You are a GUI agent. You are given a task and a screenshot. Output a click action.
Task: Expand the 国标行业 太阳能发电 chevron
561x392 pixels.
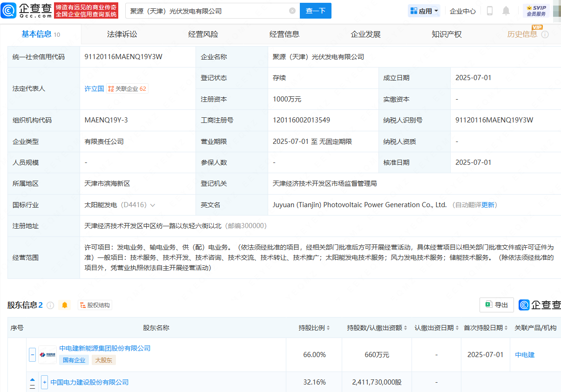tap(152, 205)
